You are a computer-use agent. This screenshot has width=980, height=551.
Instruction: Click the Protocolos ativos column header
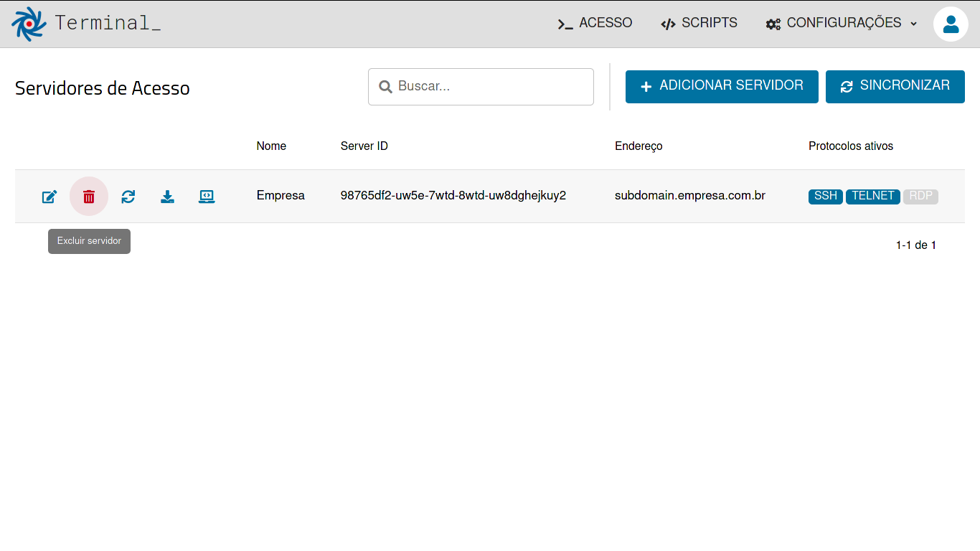point(851,146)
